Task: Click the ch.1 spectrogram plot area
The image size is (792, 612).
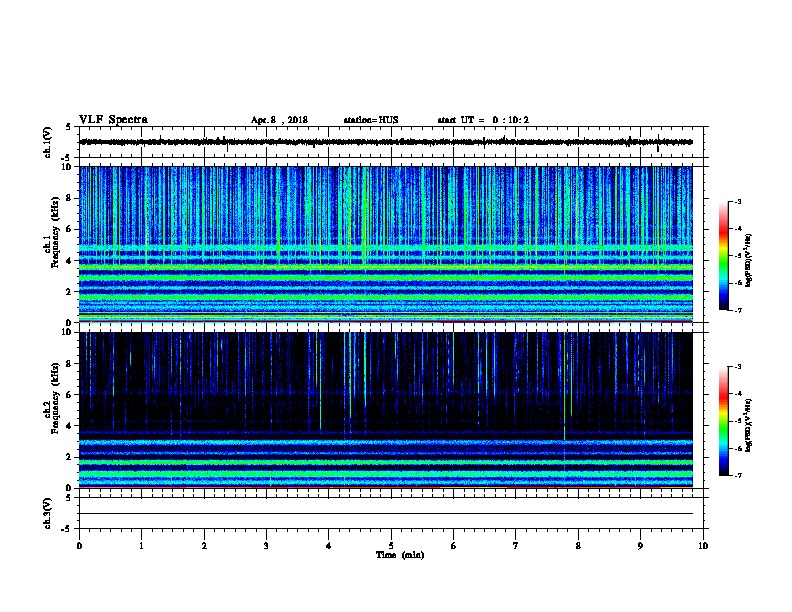Action: coord(386,244)
